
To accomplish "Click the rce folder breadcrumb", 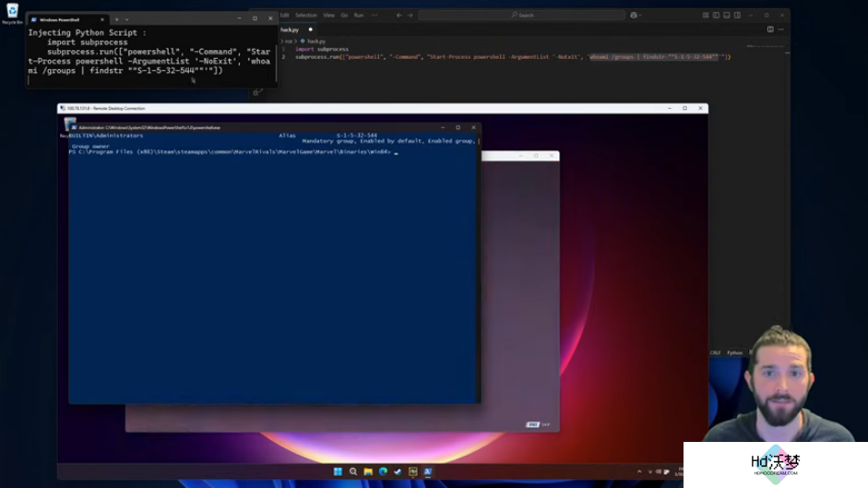I will coord(288,41).
